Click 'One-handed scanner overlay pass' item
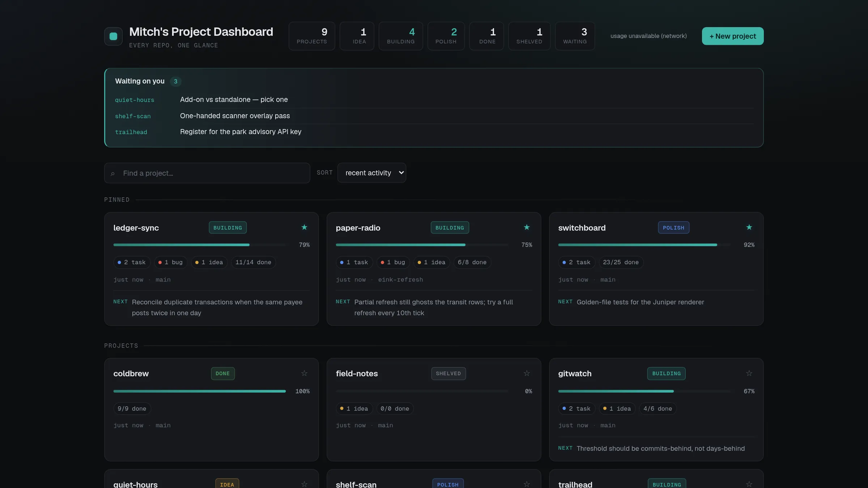The height and width of the screenshot is (488, 868). point(235,116)
